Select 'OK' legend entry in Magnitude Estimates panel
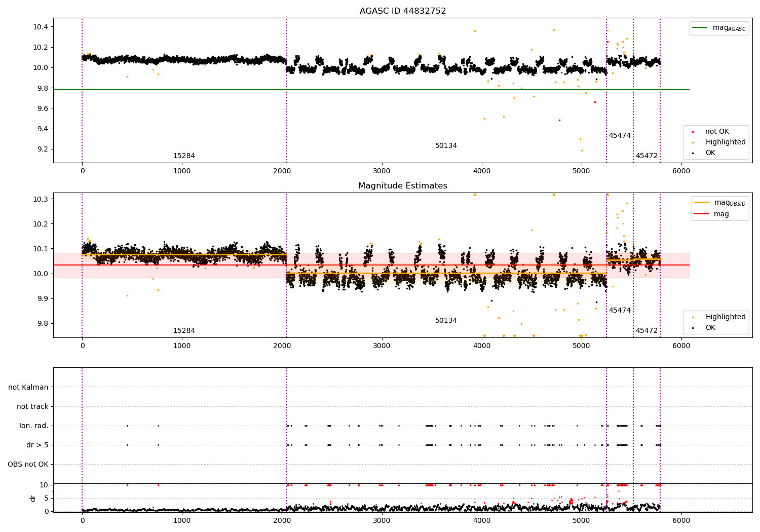 click(x=710, y=328)
